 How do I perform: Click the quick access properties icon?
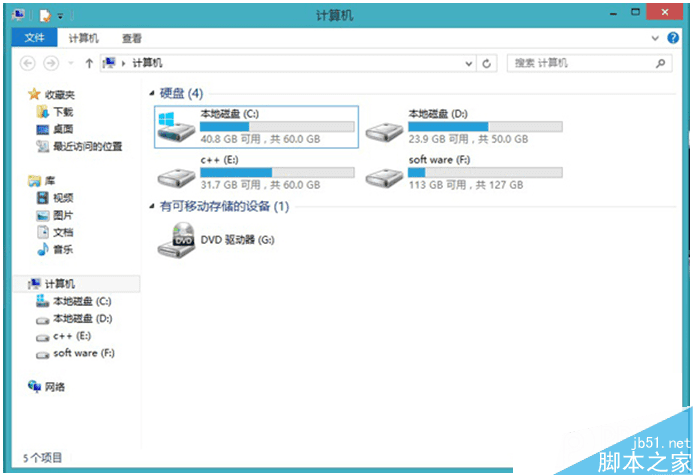pyautogui.click(x=45, y=15)
